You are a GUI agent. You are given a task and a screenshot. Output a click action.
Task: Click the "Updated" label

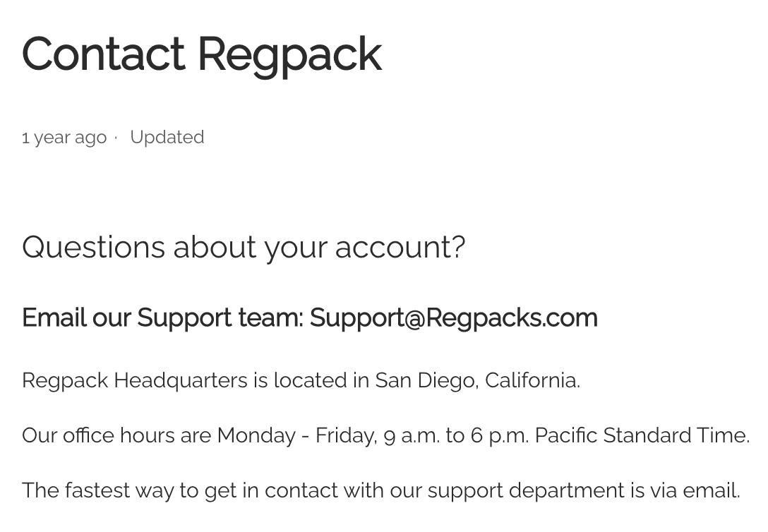167,137
